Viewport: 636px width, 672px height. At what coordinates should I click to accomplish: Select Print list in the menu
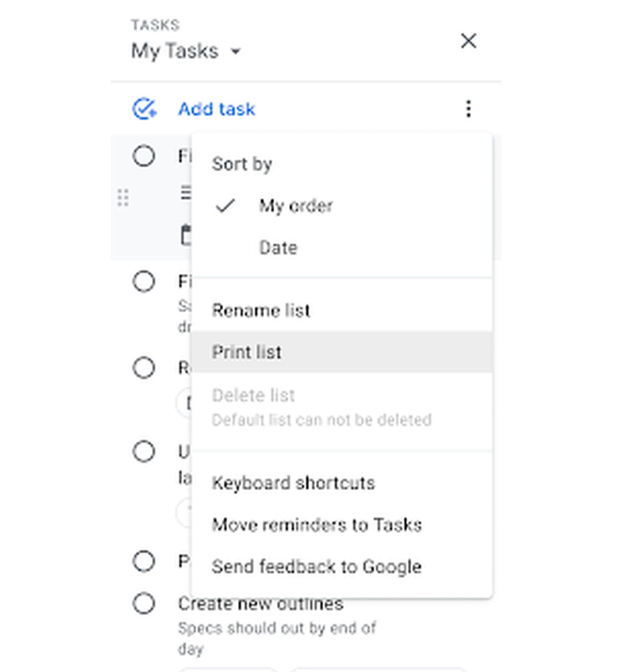[247, 352]
